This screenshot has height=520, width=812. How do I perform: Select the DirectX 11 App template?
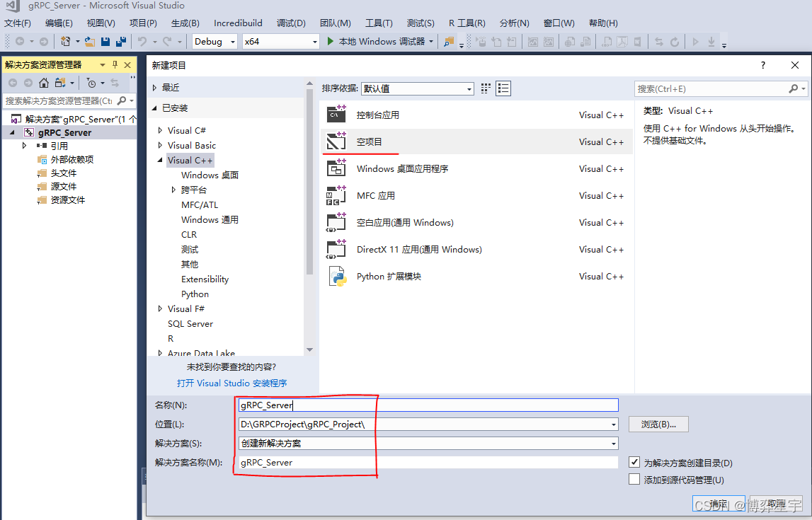pyautogui.click(x=476, y=250)
